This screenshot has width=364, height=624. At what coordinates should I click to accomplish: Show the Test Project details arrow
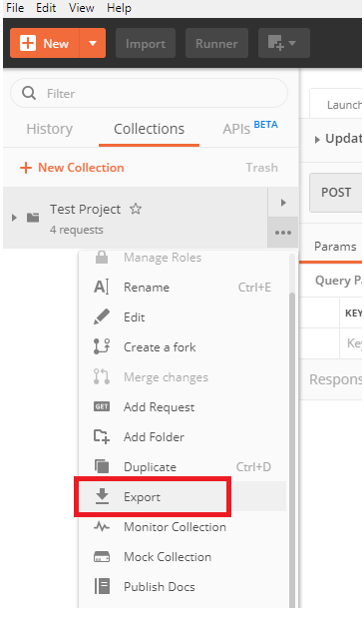(283, 203)
